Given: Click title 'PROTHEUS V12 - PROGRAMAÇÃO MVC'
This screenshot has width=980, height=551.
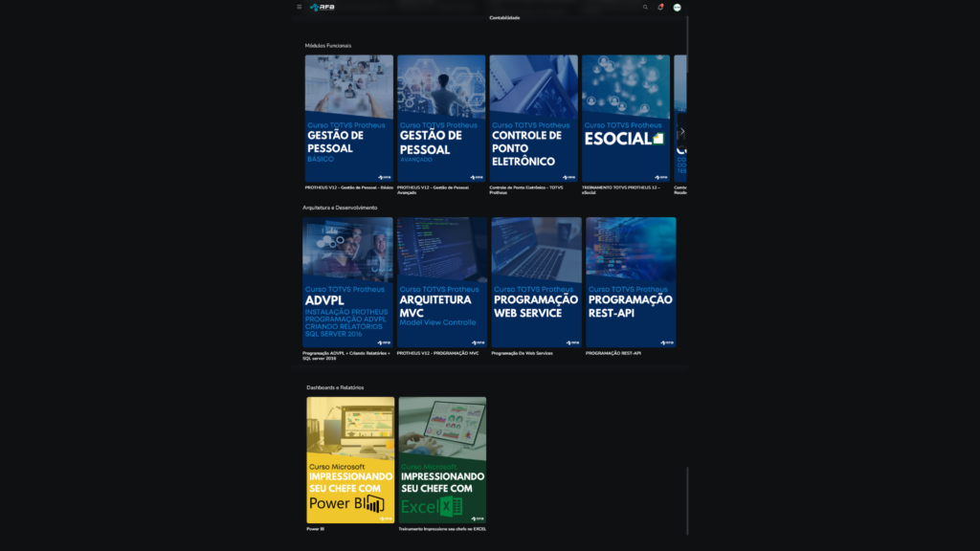Looking at the screenshot, I should tap(437, 353).
